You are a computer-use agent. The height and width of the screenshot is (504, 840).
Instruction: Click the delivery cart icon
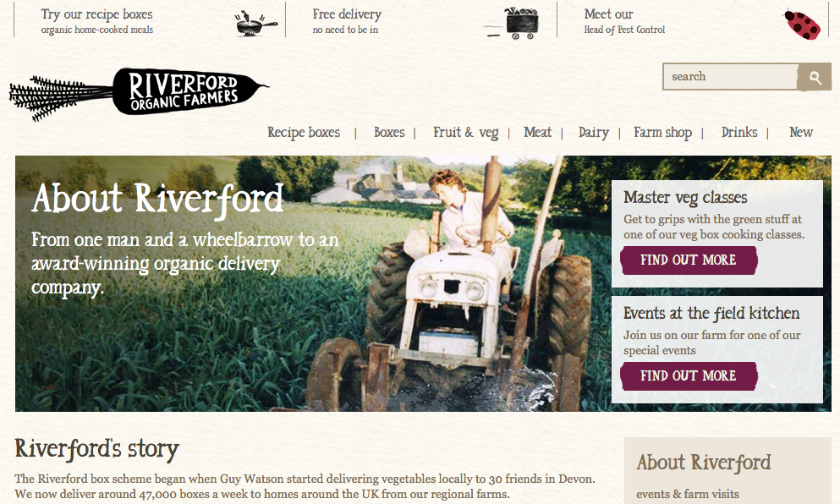pyautogui.click(x=513, y=24)
